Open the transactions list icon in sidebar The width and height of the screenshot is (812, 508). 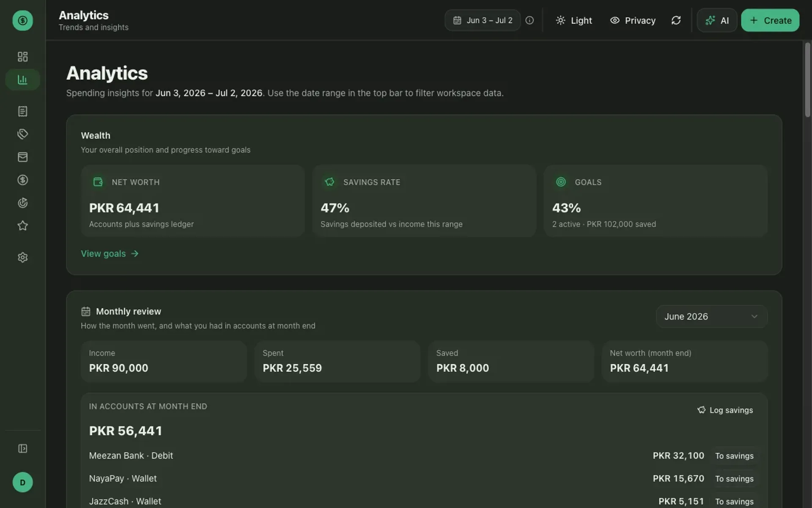click(22, 111)
